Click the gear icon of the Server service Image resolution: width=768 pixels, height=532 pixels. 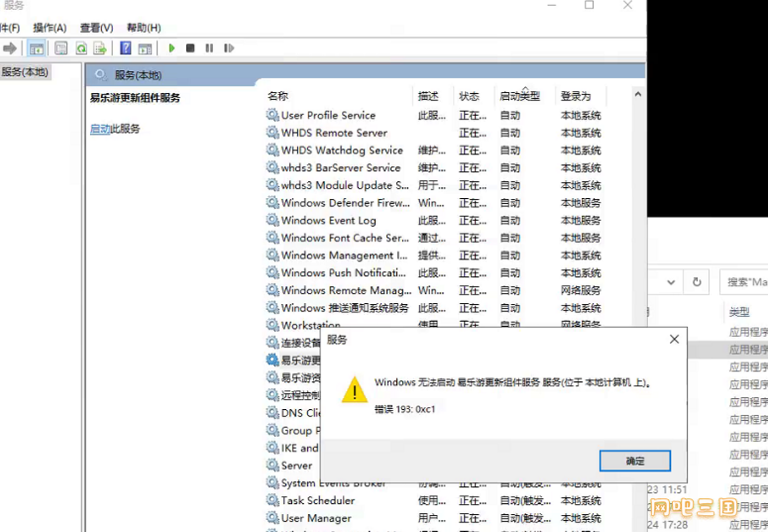pyautogui.click(x=273, y=466)
